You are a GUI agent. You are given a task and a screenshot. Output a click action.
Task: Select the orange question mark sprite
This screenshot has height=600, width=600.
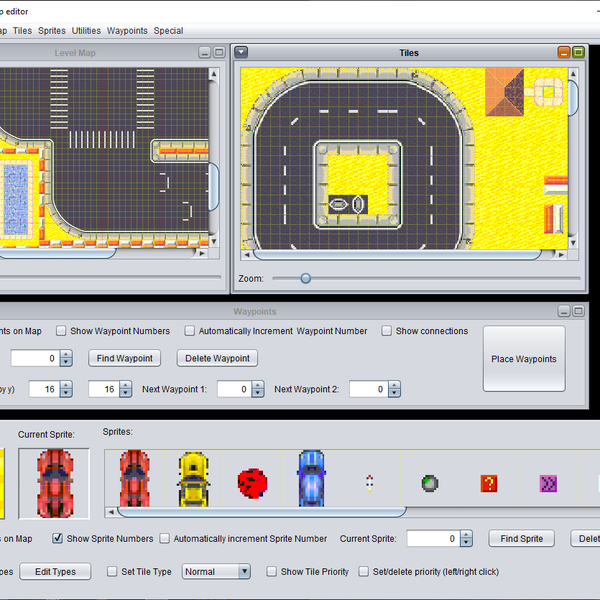point(488,483)
